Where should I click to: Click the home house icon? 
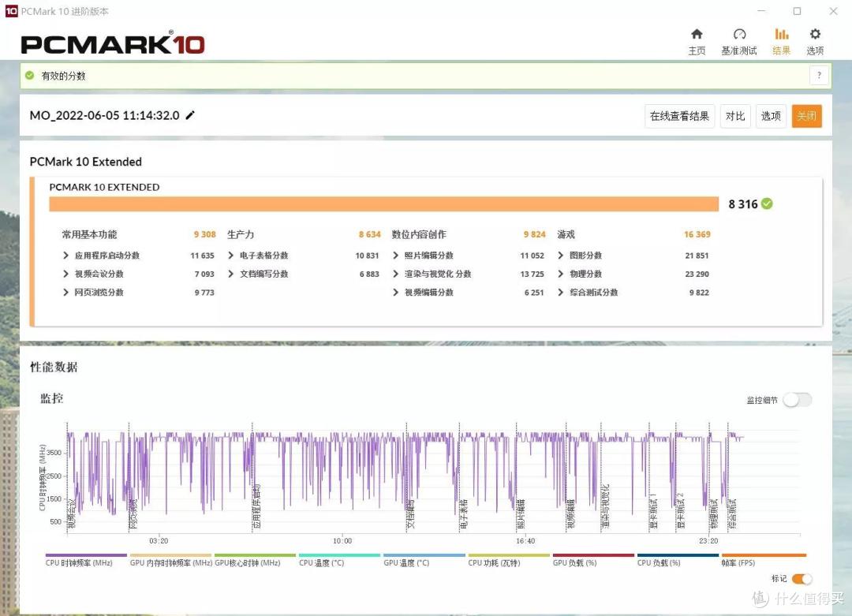click(697, 34)
